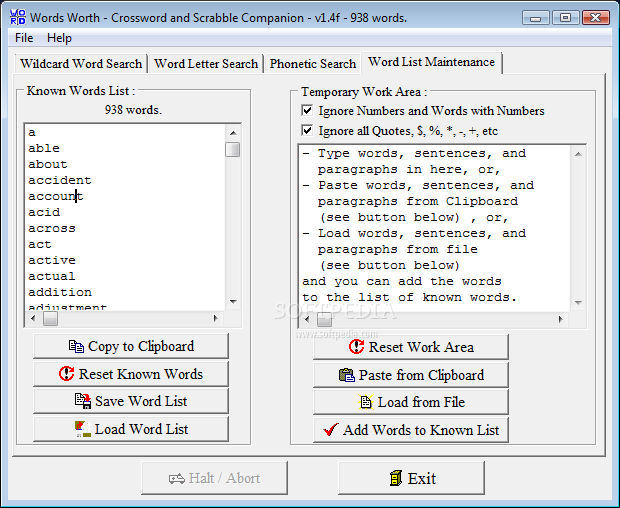The height and width of the screenshot is (508, 620).
Task: Click work area scroll-right arrow
Action: coord(561,319)
